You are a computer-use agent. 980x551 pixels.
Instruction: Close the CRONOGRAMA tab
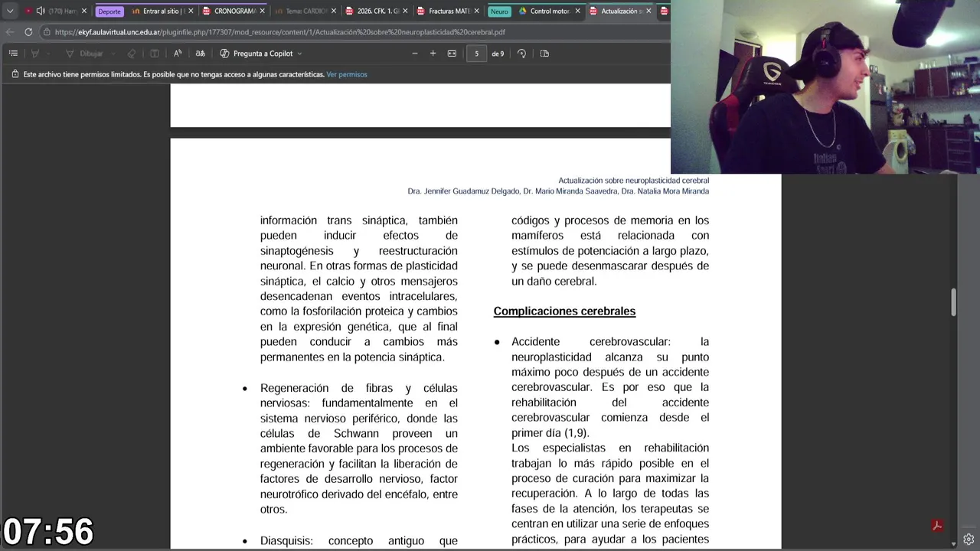pyautogui.click(x=262, y=11)
